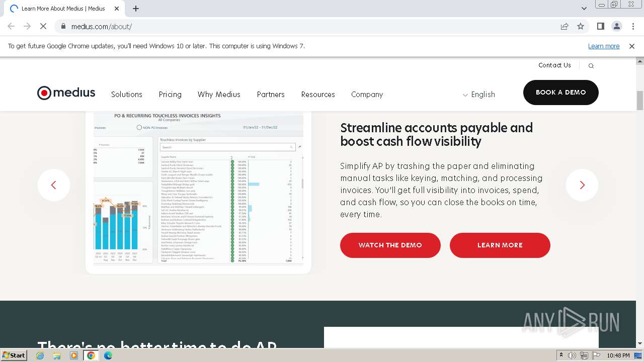
Task: Click the page vertical scrollbar thumb
Action: tap(640, 101)
